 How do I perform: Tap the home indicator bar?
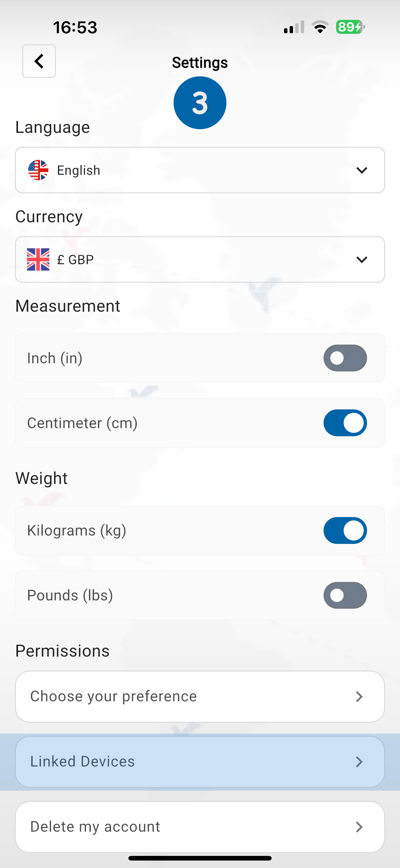tap(200, 858)
